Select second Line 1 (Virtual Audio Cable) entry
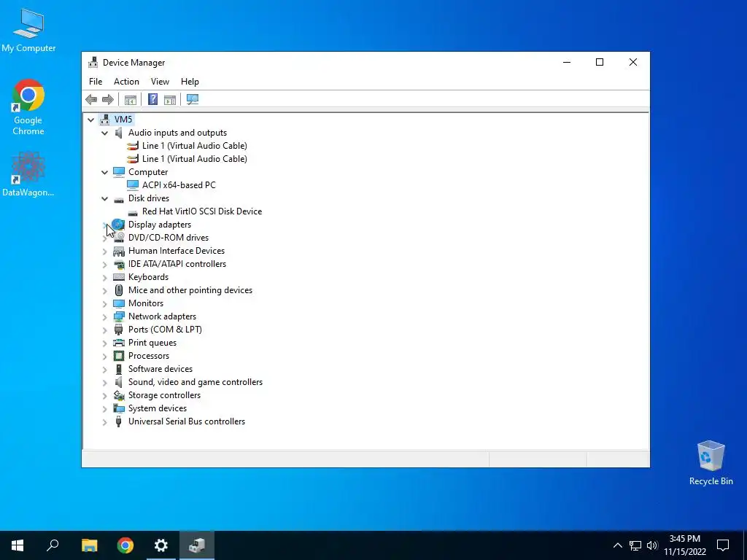This screenshot has width=747, height=560. coord(194,159)
